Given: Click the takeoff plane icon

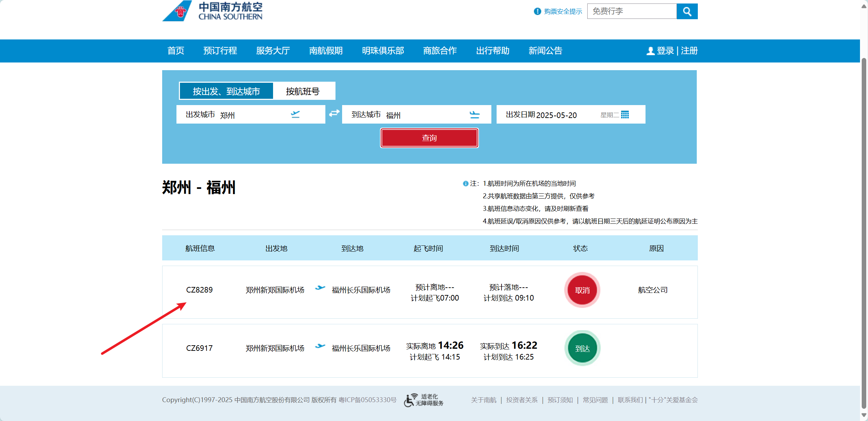Looking at the screenshot, I should (x=295, y=115).
